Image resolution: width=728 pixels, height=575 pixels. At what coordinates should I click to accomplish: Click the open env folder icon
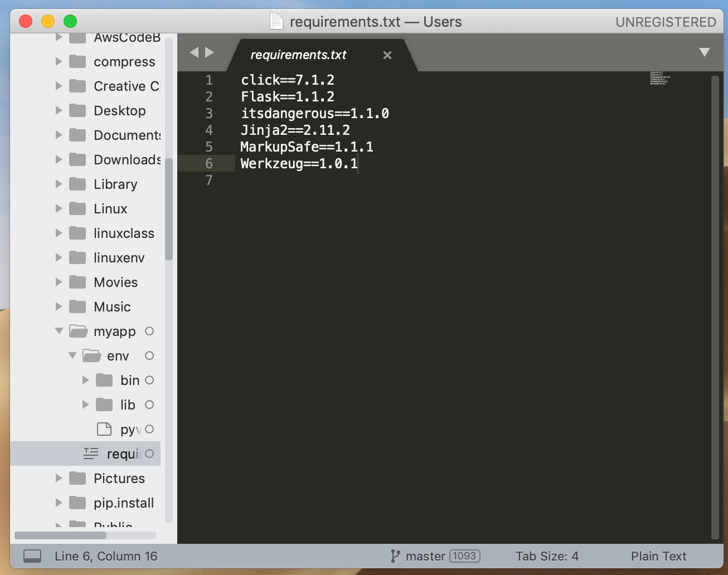[x=91, y=355]
